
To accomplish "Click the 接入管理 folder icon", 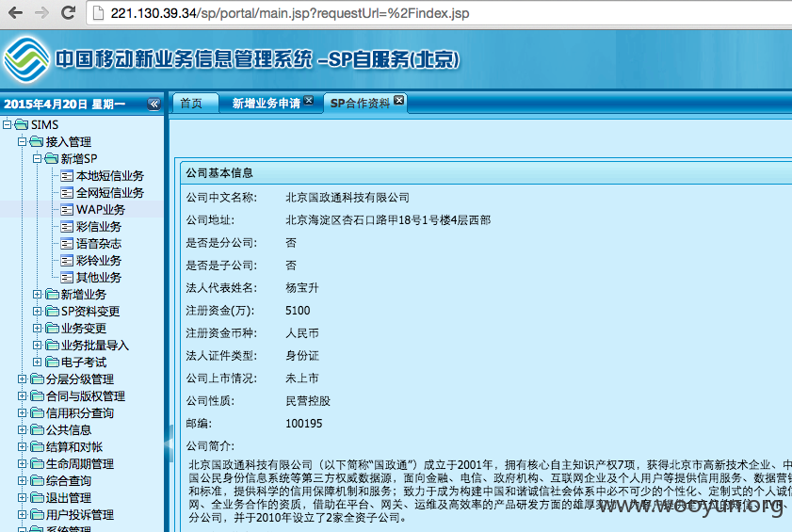I will coord(37,141).
